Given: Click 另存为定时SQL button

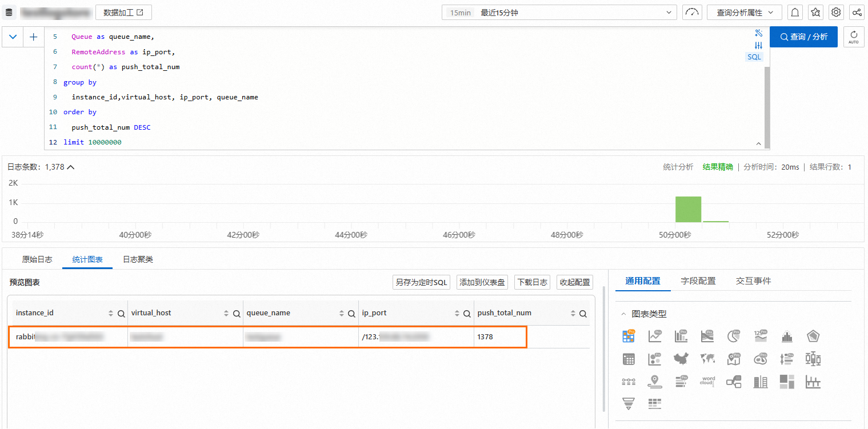Looking at the screenshot, I should pos(422,282).
